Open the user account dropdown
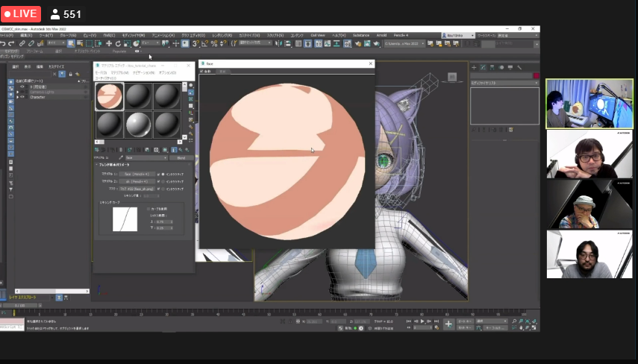This screenshot has height=364, width=638. coord(457,35)
